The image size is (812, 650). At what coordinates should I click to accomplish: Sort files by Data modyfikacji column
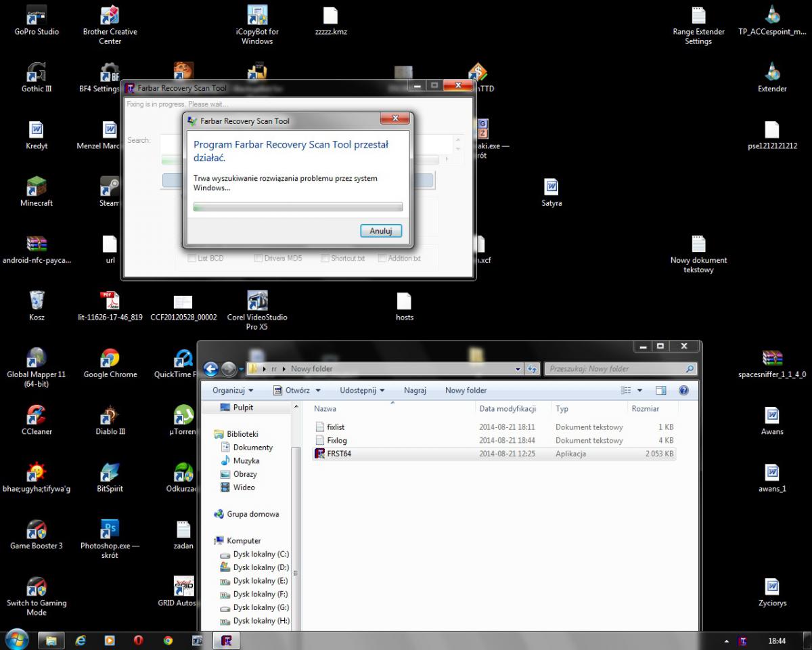coord(514,408)
